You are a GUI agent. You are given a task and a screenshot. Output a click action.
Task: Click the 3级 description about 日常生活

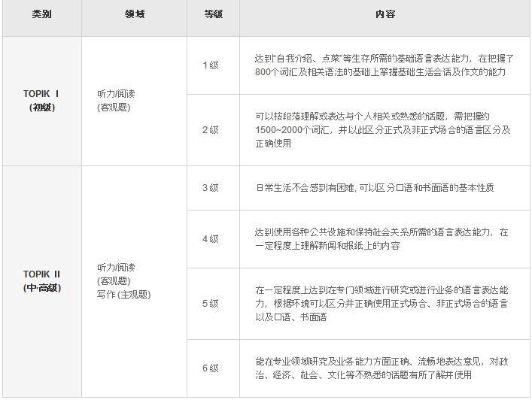pyautogui.click(x=375, y=187)
